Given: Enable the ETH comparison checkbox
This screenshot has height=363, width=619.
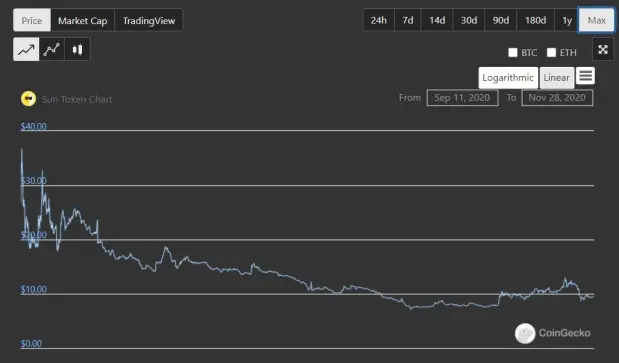Looking at the screenshot, I should click(x=551, y=52).
